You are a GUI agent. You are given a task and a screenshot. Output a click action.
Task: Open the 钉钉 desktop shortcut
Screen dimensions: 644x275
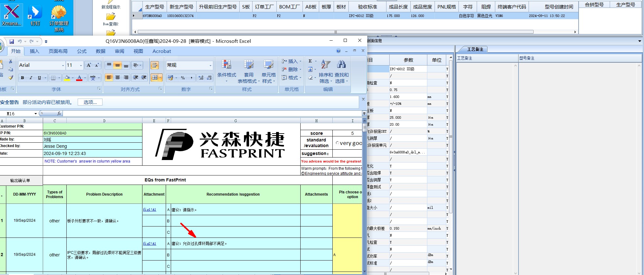[35, 15]
